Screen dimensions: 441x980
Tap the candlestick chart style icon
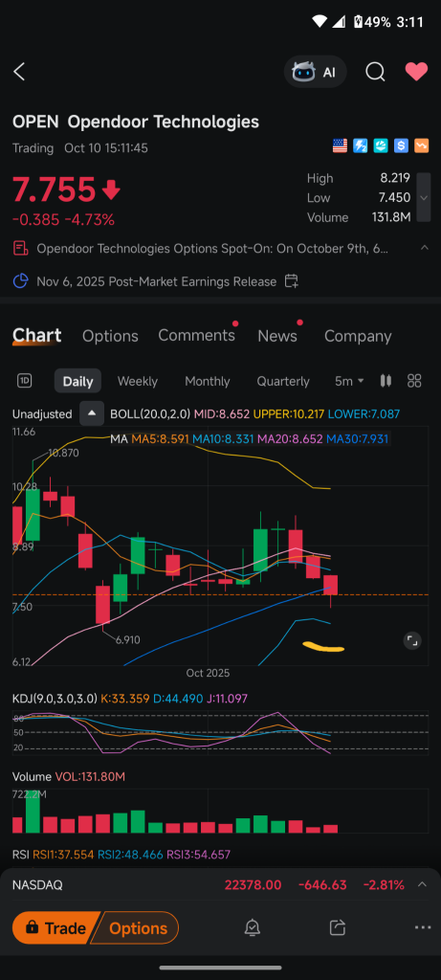(x=386, y=381)
